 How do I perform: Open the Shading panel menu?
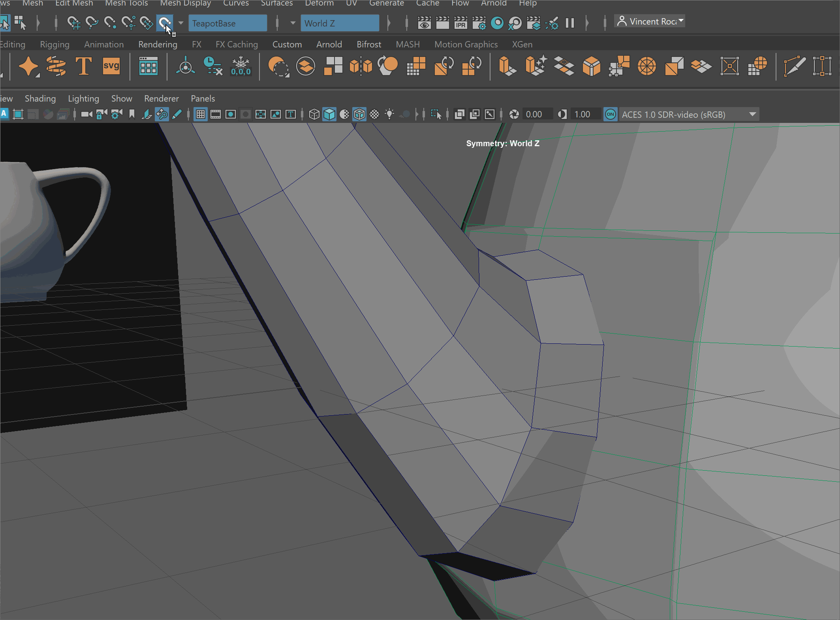tap(40, 98)
